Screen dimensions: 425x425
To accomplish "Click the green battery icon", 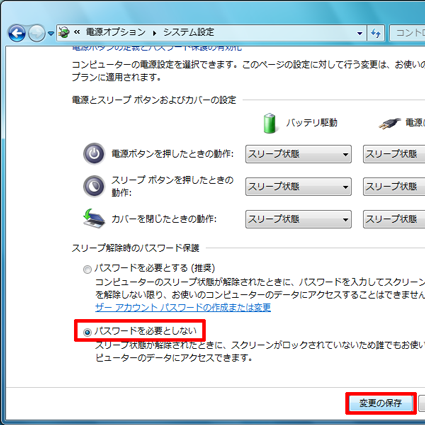I will tap(269, 123).
